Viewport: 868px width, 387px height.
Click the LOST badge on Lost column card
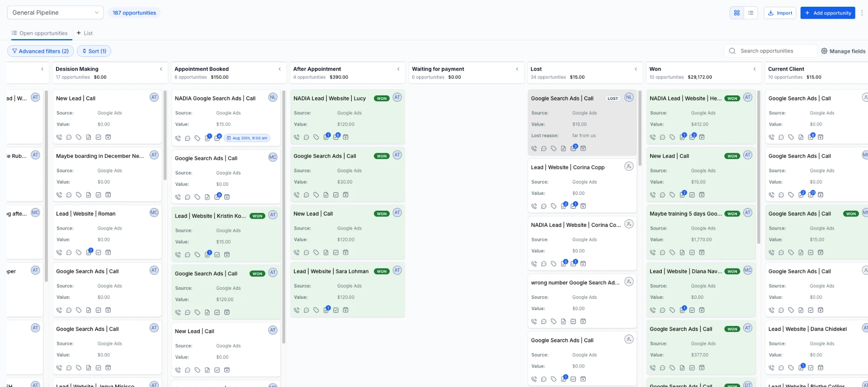(x=613, y=99)
